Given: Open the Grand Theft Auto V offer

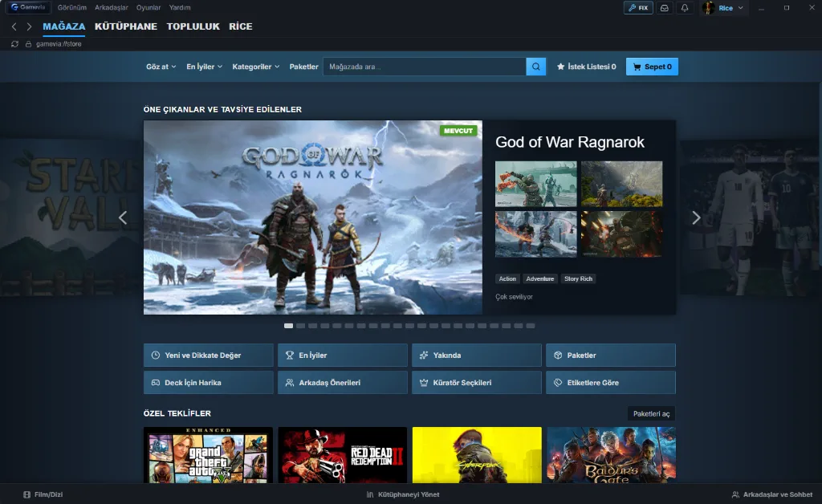Looking at the screenshot, I should click(208, 455).
